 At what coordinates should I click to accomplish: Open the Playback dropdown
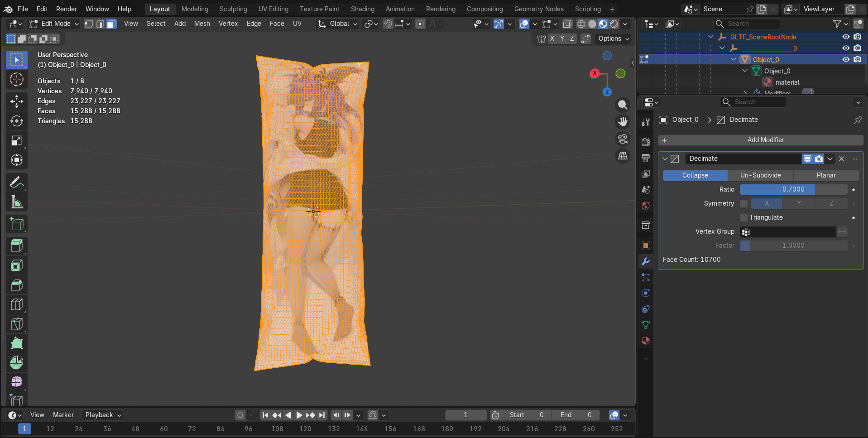103,415
